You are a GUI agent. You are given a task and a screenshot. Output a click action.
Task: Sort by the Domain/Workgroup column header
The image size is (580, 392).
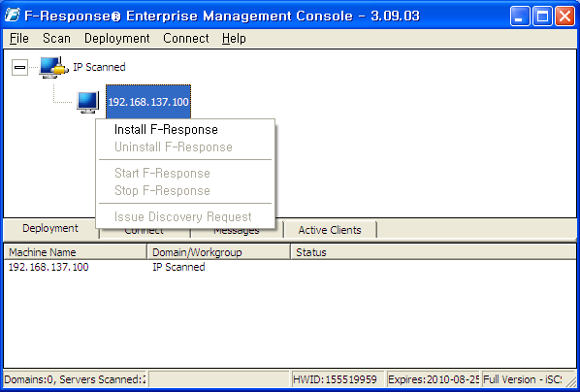coord(218,252)
